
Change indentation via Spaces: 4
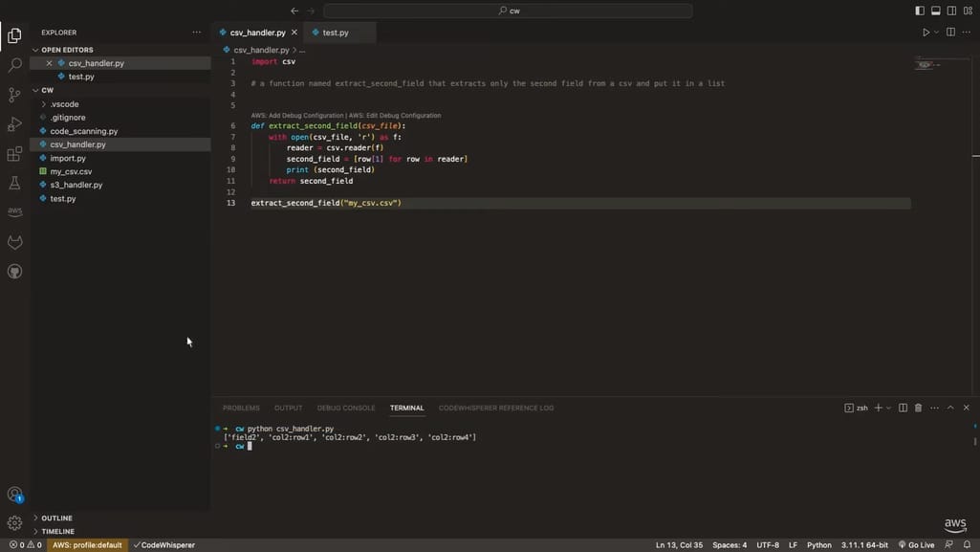coord(730,545)
